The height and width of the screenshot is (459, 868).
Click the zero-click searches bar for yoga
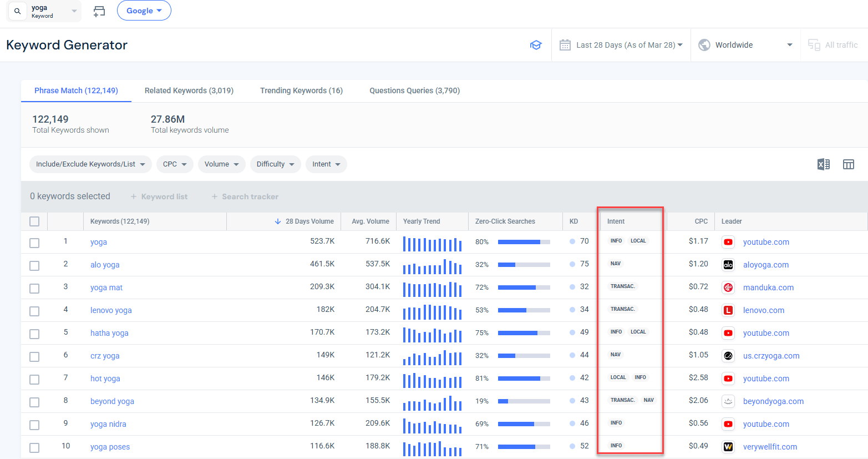[524, 242]
